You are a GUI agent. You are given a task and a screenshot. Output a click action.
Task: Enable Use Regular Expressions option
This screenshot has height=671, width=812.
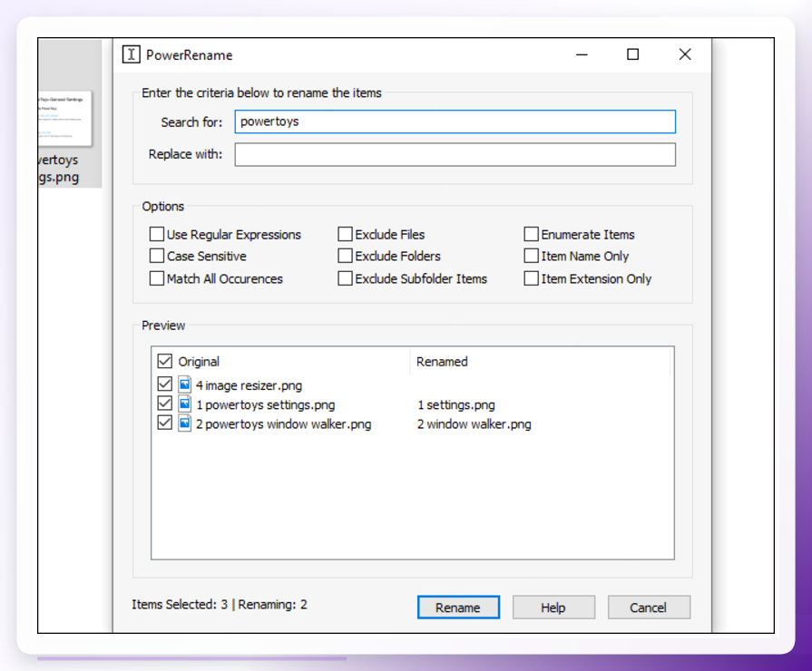pos(156,234)
